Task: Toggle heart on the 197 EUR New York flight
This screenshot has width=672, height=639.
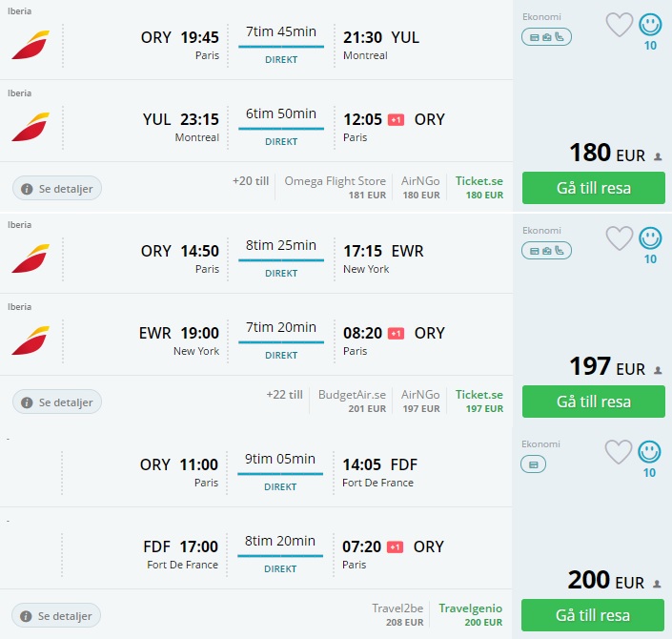Action: click(620, 238)
